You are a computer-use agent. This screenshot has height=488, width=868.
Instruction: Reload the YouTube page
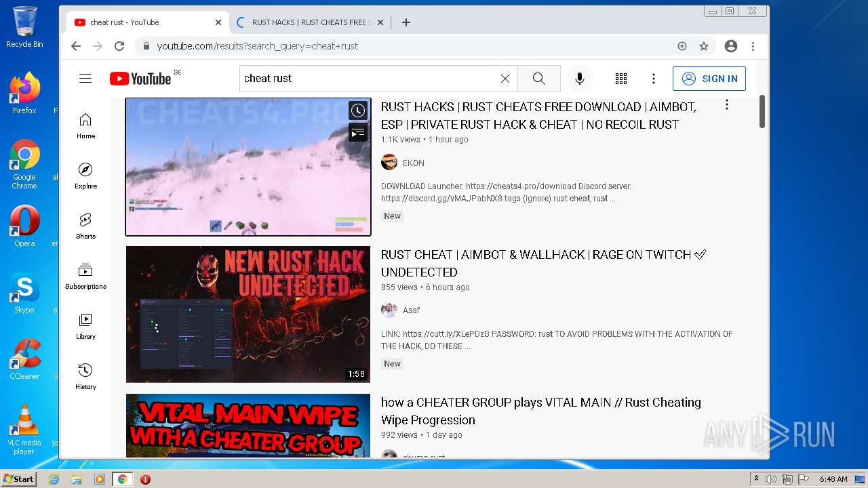(x=119, y=46)
